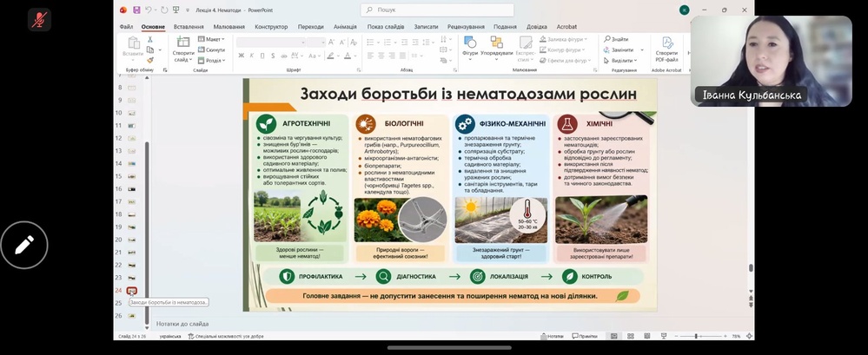Click the Скинути reset slide button
Viewport: 868px width, 355px height.
[211, 49]
